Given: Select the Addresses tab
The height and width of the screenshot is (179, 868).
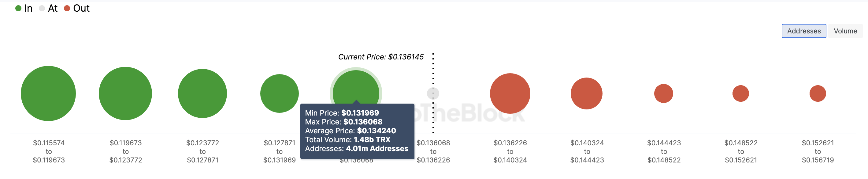Looking at the screenshot, I should (804, 31).
